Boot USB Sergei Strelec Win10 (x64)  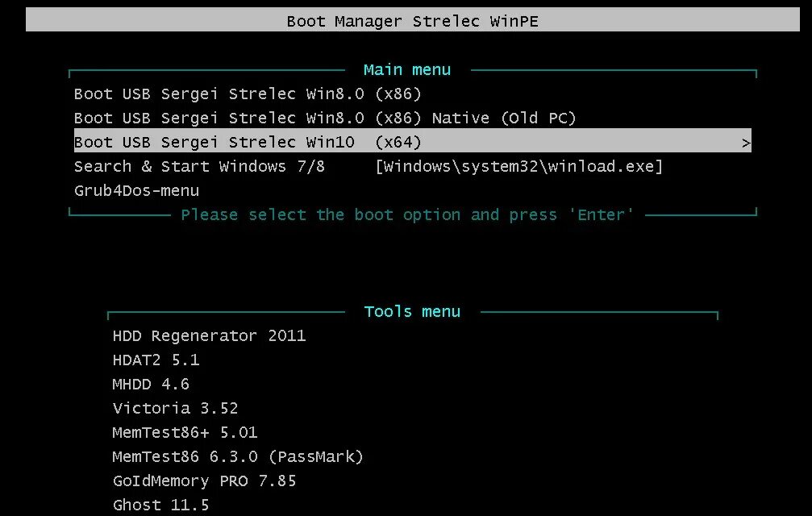click(247, 142)
